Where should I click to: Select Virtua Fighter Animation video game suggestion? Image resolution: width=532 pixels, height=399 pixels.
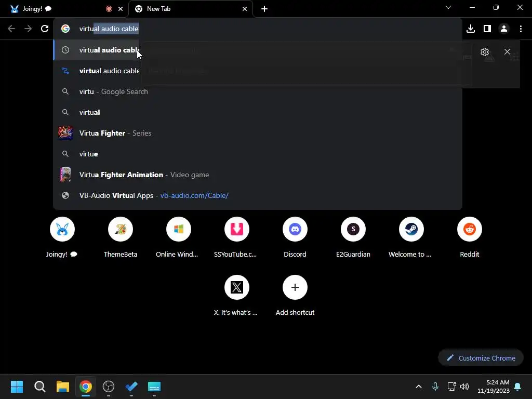(258, 175)
